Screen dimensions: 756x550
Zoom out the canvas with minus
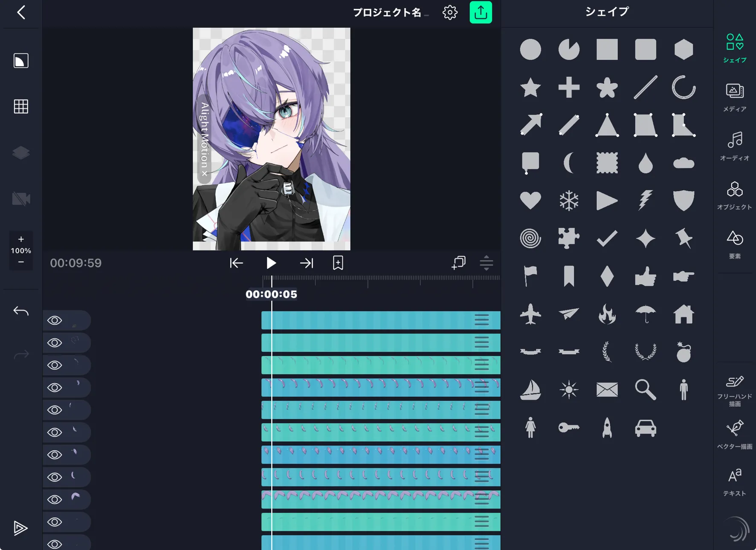click(21, 262)
